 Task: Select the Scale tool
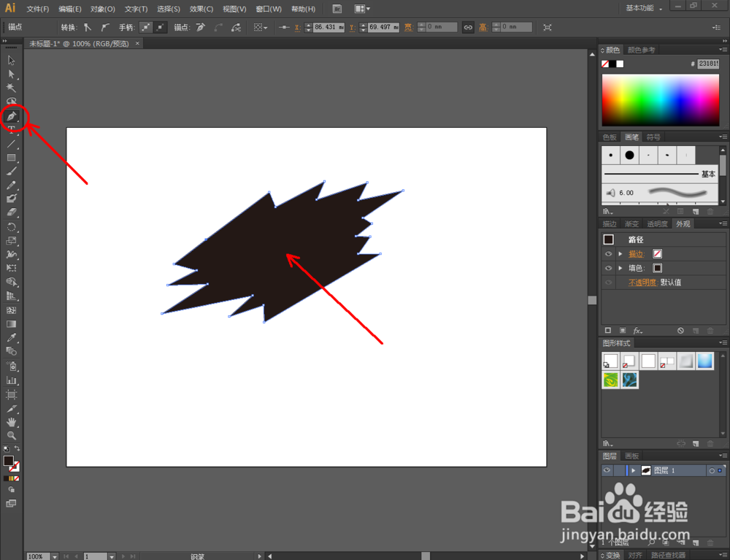pyautogui.click(x=11, y=241)
